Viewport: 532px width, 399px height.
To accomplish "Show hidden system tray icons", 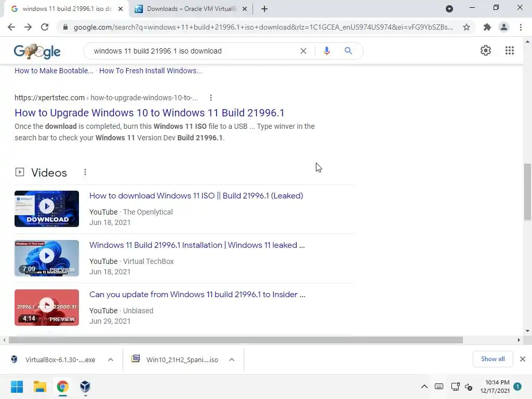I will (424, 387).
